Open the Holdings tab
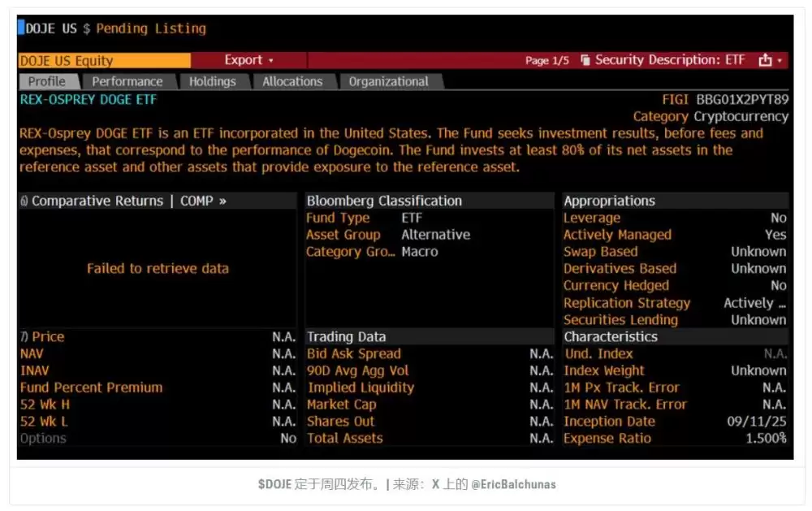 pos(212,81)
